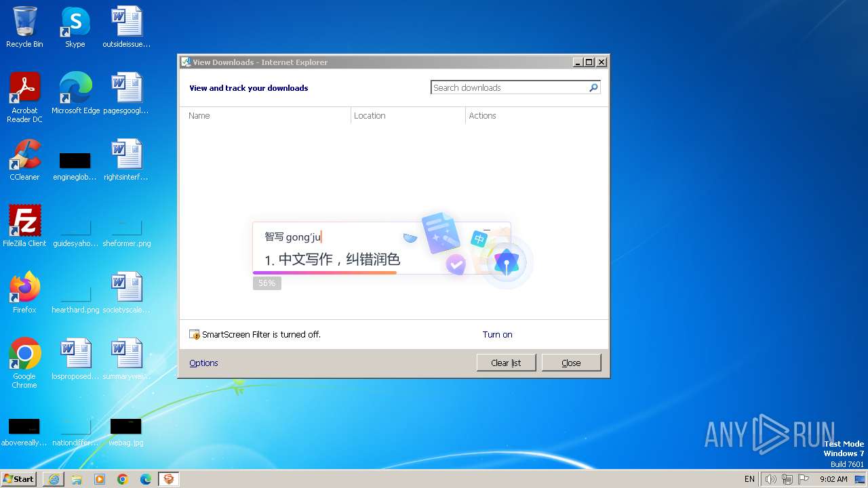Click Edge icon on the taskbar

click(146, 479)
